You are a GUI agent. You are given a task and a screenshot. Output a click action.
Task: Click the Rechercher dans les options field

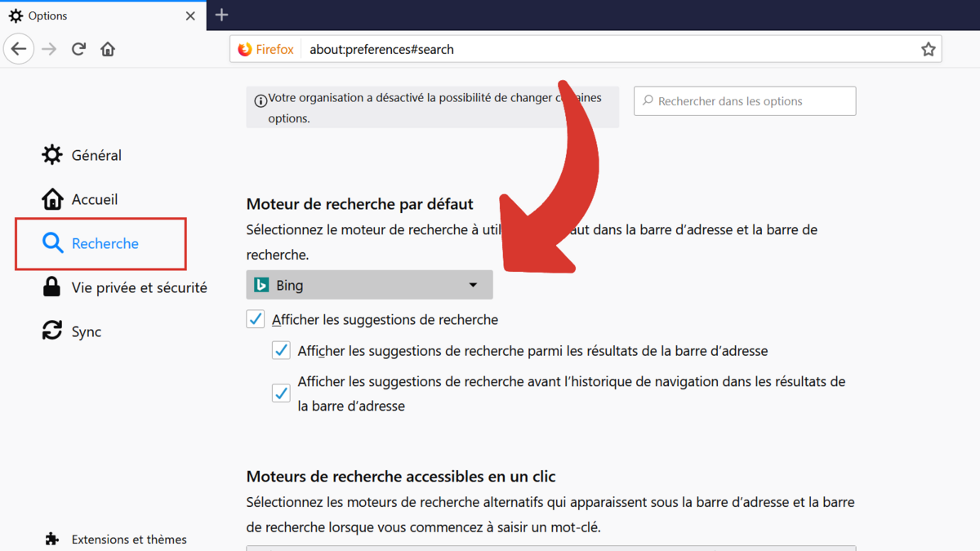(744, 100)
